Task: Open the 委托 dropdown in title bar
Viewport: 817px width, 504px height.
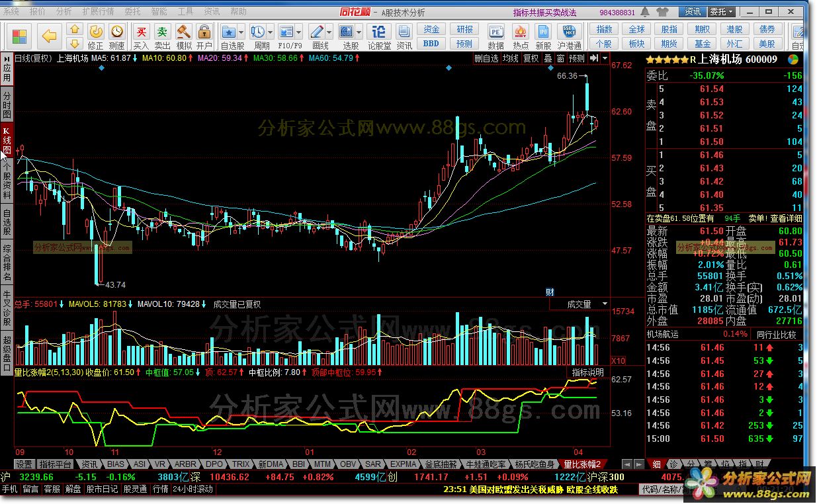Action: click(722, 12)
